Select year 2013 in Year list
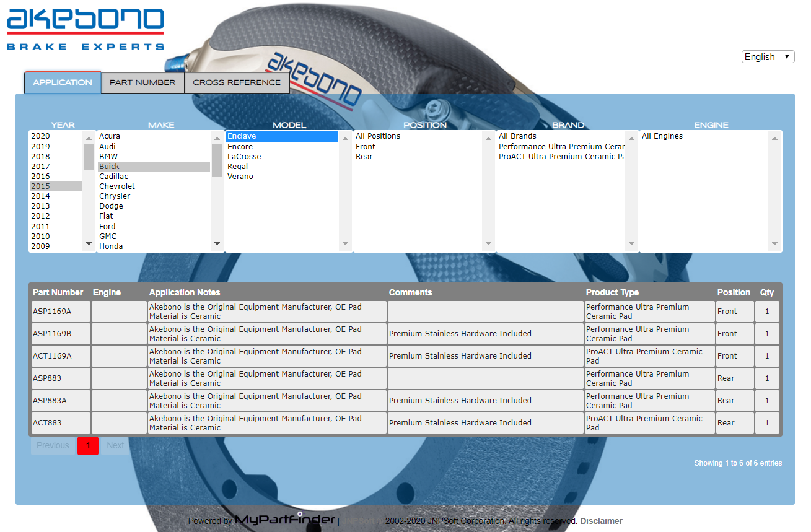The width and height of the screenshot is (811, 532). coord(56,206)
